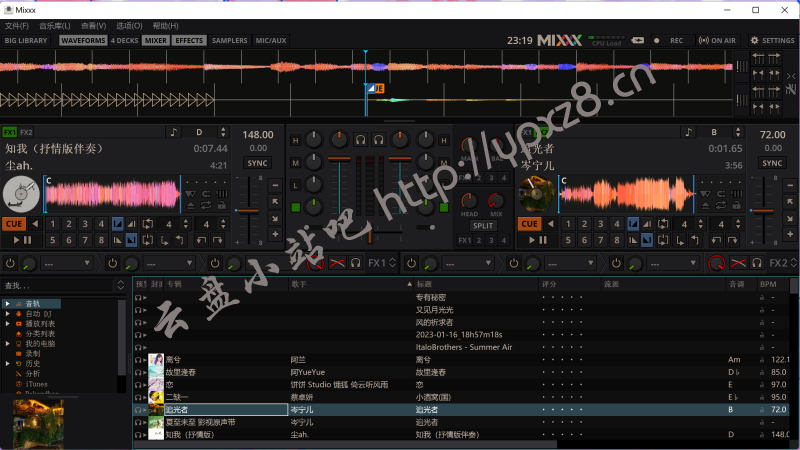Open FX1 second effect dropdown
The height and width of the screenshot is (450, 800).
click(x=169, y=263)
